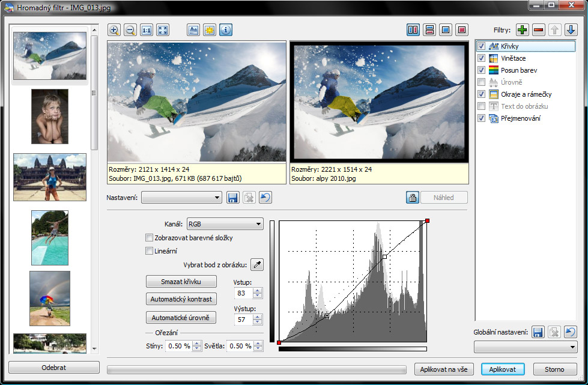Image resolution: width=588 pixels, height=385 pixels.
Task: Open the Globální nastavení dropdown
Action: click(526, 347)
